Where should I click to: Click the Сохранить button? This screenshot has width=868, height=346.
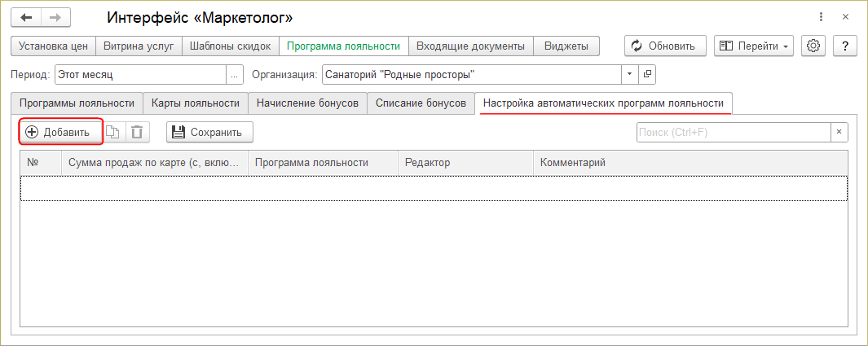[209, 132]
